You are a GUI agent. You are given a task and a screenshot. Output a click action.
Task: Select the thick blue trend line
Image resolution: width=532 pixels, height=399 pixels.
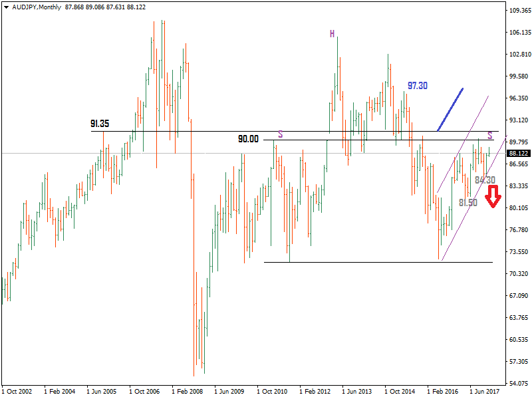pyautogui.click(x=450, y=110)
